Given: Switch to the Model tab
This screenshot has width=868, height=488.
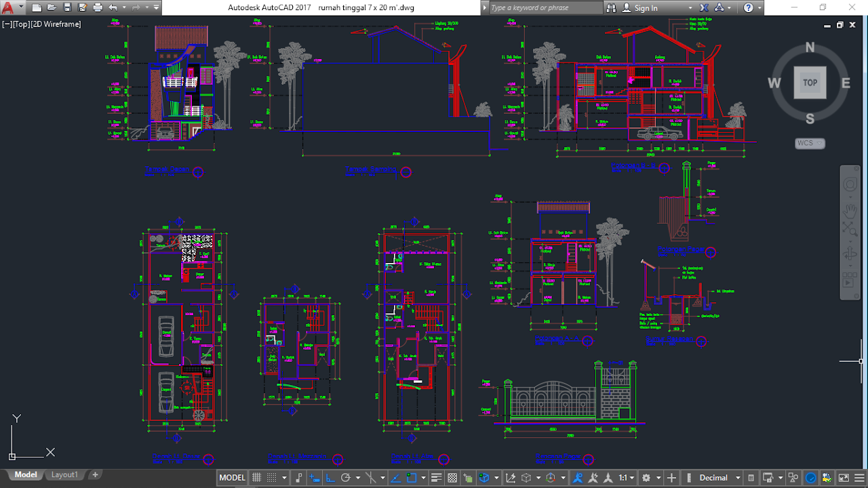Looking at the screenshot, I should 26,474.
